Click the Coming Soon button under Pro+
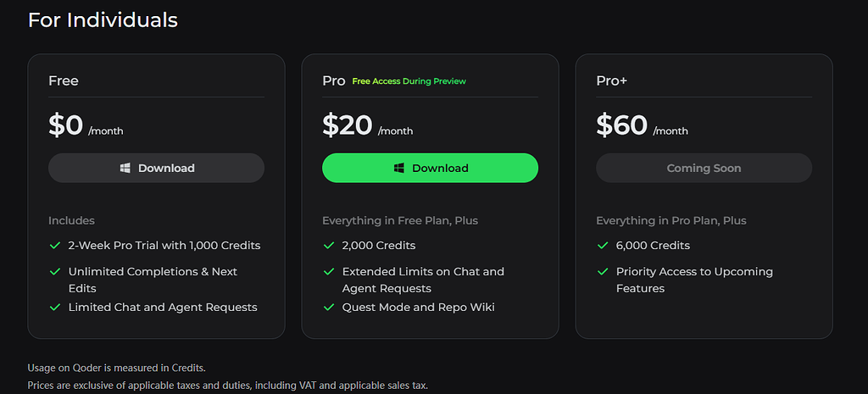This screenshot has width=868, height=394. click(x=704, y=169)
